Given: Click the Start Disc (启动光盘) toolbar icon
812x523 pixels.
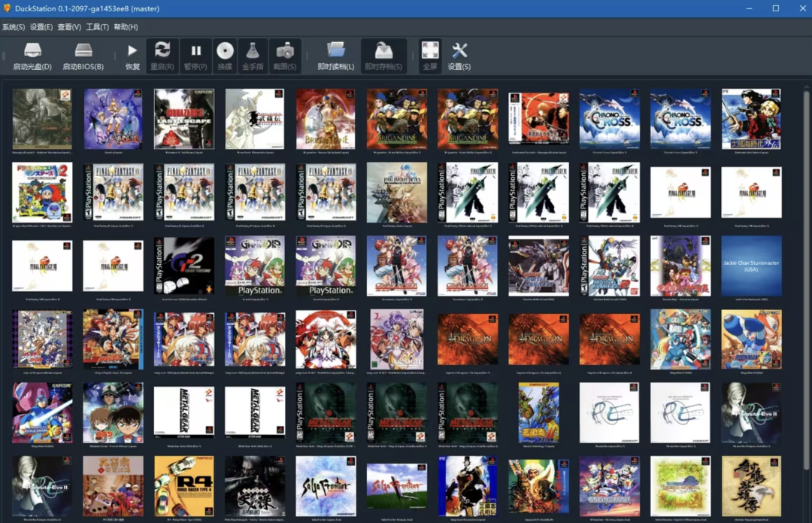Looking at the screenshot, I should [32, 56].
